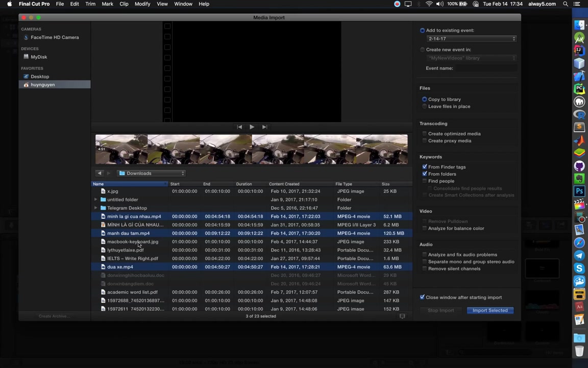Open Spotlight search in menu bar

coord(566,4)
